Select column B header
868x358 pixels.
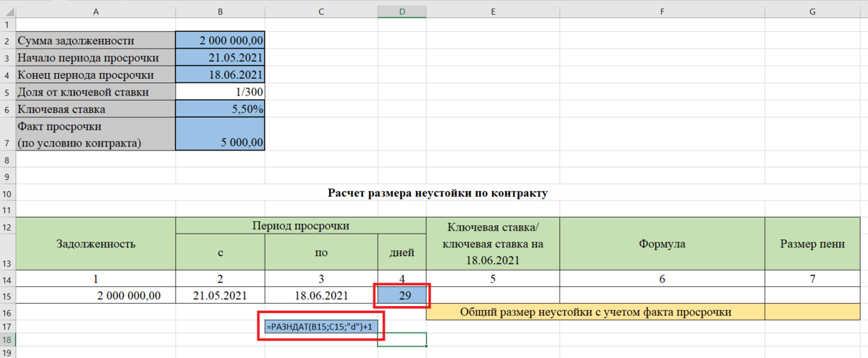click(x=220, y=12)
